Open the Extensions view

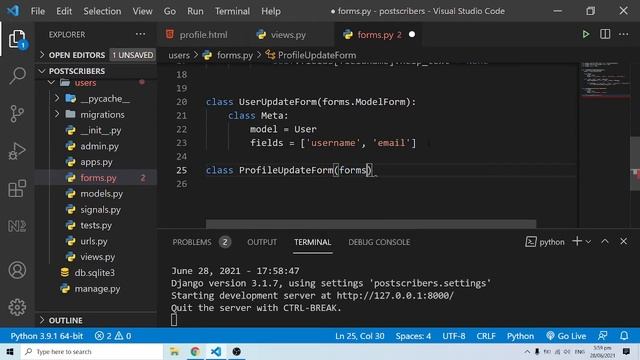point(17,188)
